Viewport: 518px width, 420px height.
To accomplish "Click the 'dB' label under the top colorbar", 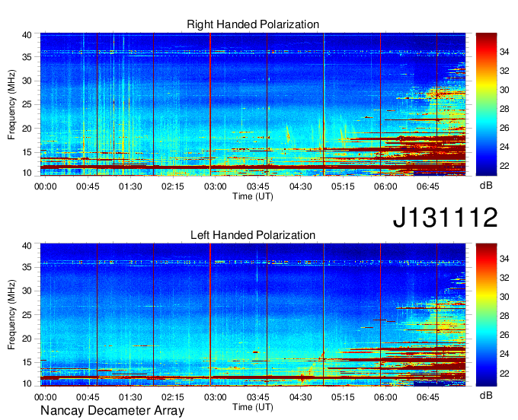I will [x=486, y=186].
